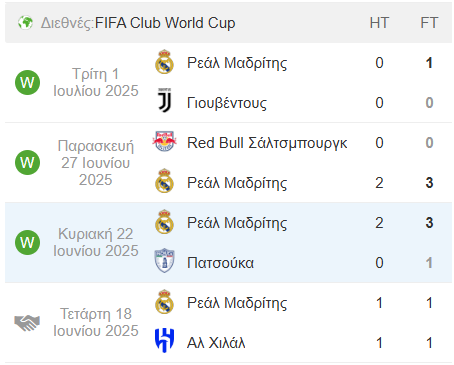Click the green W badge for 22 Ιουνίου match
The height and width of the screenshot is (365, 454).
click(x=27, y=242)
